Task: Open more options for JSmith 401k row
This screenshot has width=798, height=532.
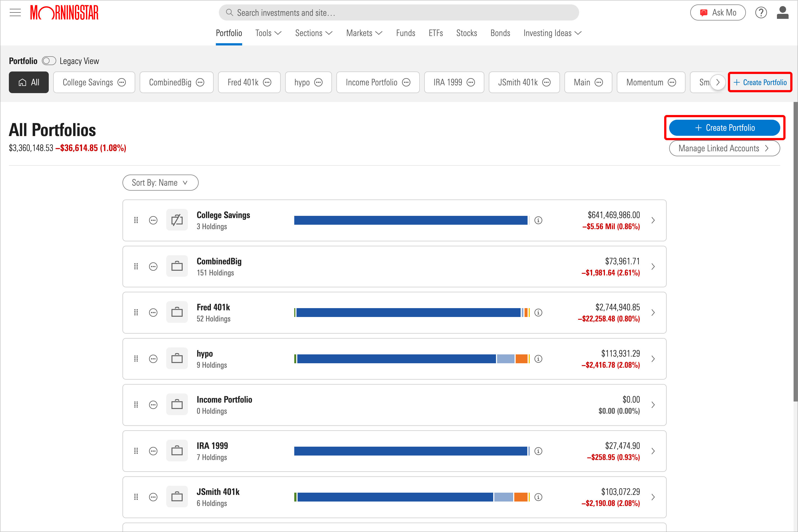Action: coord(153,497)
